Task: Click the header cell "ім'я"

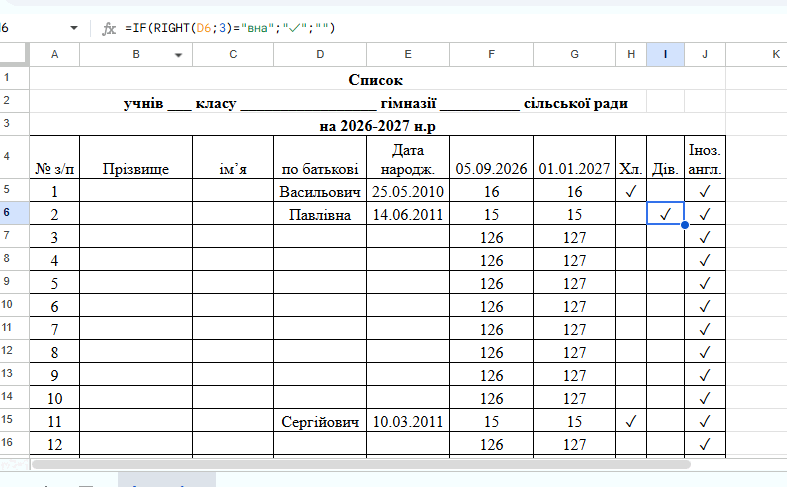Action: 233,157
